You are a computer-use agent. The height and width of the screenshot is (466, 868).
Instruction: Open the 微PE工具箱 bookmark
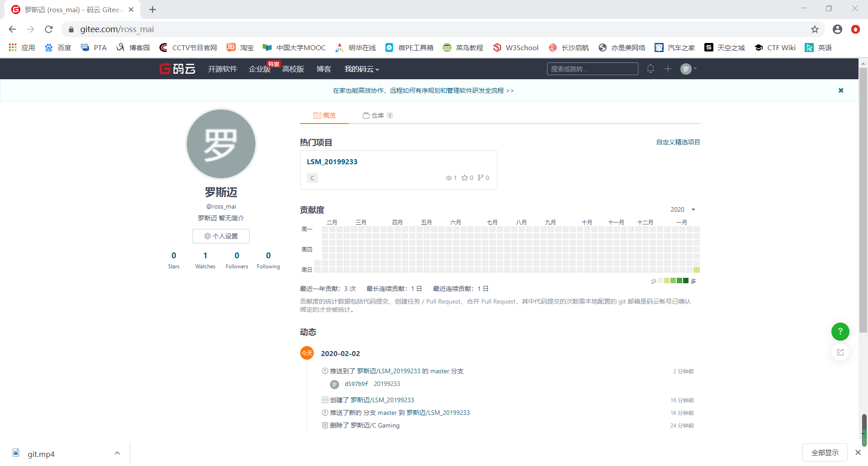click(x=409, y=48)
